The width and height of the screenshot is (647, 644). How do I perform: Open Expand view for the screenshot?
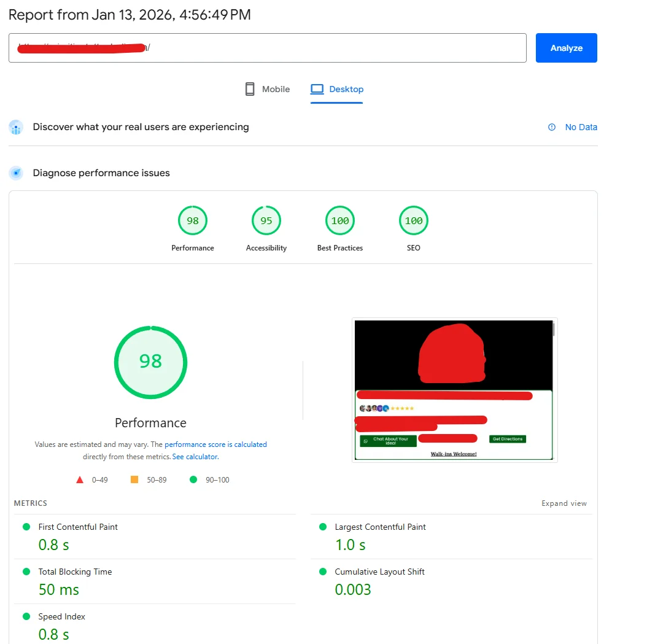564,503
